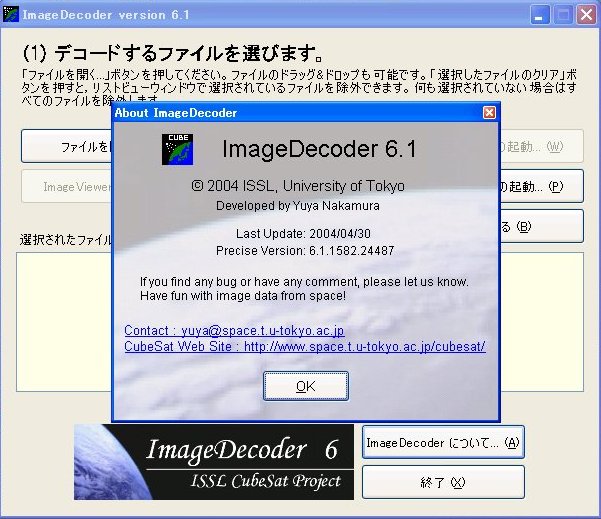Exit using the 終了 (X) button
Viewport: 601px width, 519px height.
(442, 482)
